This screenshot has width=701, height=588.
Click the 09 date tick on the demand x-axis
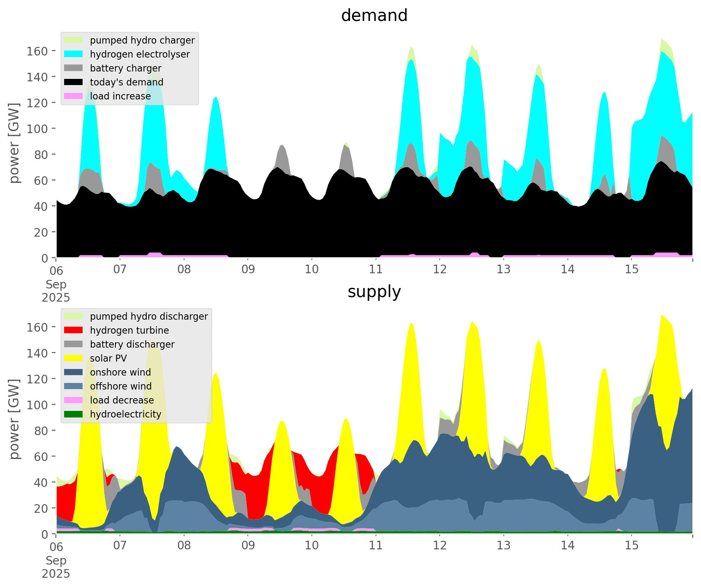248,270
